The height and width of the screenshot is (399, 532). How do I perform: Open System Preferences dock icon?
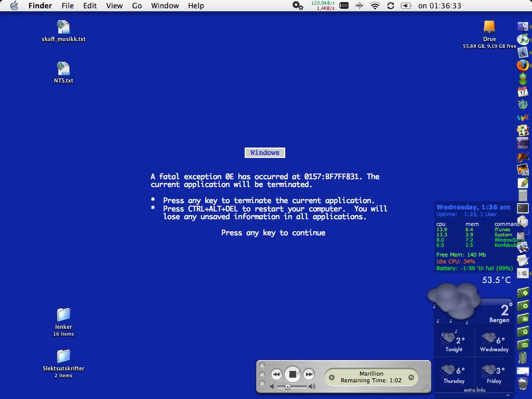[523, 273]
